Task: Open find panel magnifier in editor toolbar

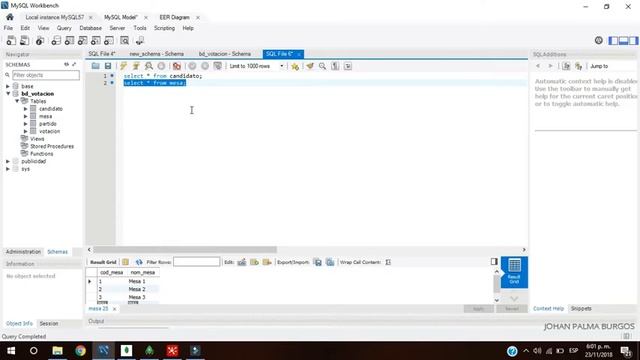Action: [x=322, y=66]
